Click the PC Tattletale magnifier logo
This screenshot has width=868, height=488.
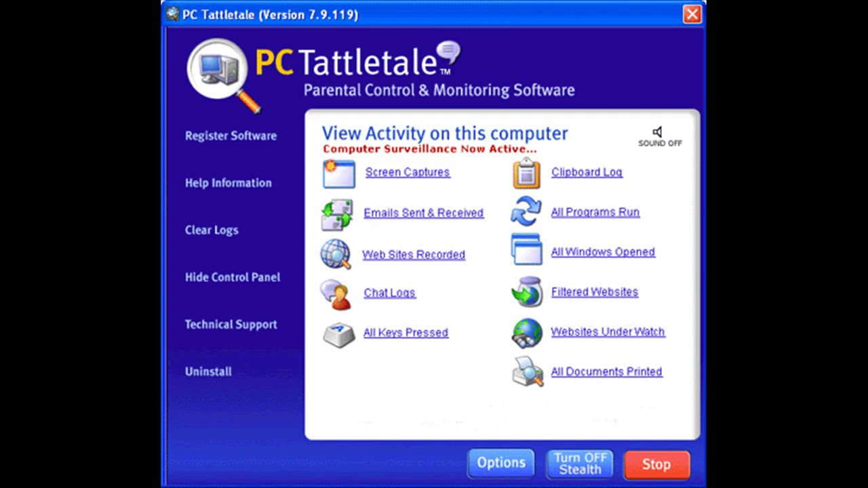click(223, 75)
